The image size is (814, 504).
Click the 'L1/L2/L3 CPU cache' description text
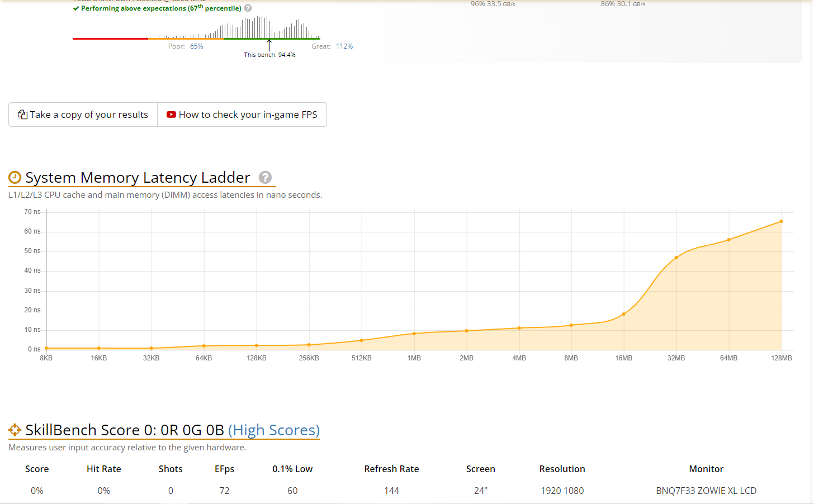click(x=165, y=195)
